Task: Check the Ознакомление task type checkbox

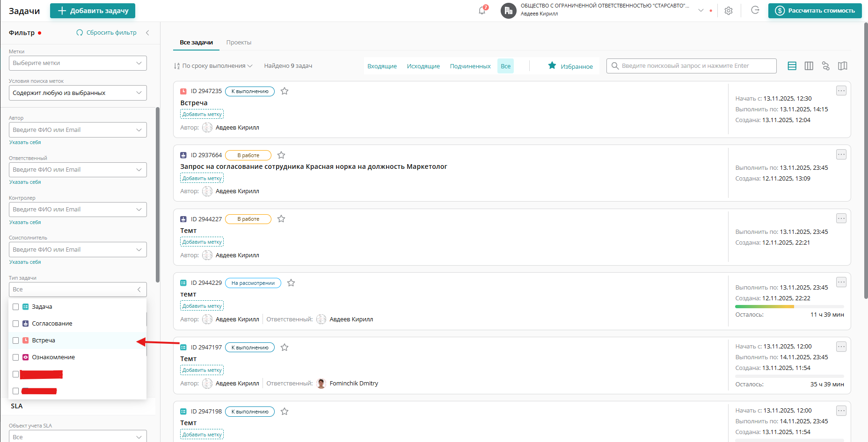Action: point(15,357)
